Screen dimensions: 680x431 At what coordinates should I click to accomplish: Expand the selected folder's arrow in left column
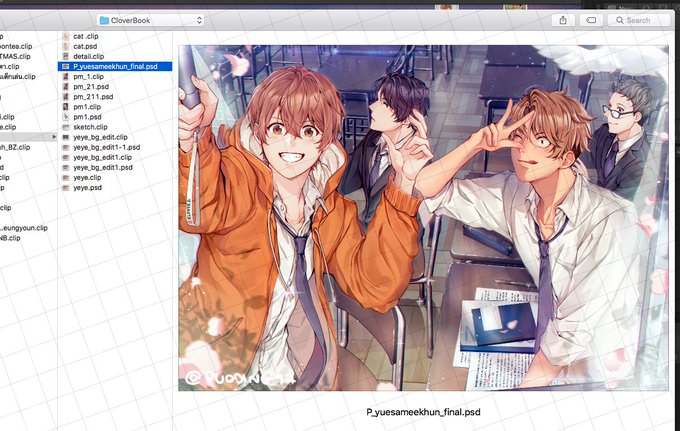54,137
